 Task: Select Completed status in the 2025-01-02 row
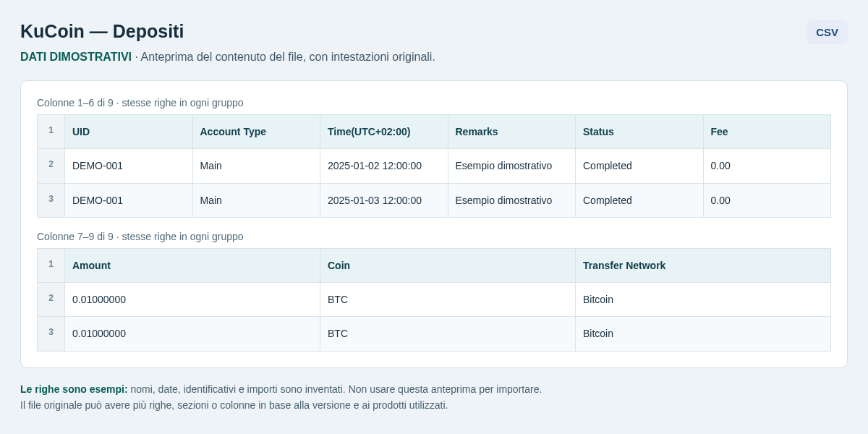click(x=608, y=166)
